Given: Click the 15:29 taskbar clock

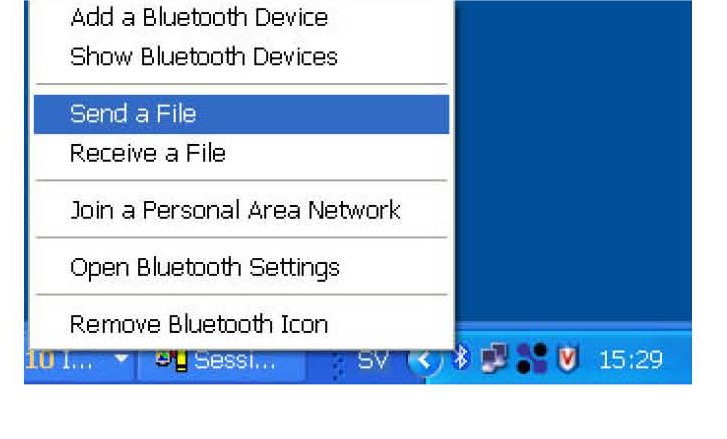Looking at the screenshot, I should click(x=631, y=360).
